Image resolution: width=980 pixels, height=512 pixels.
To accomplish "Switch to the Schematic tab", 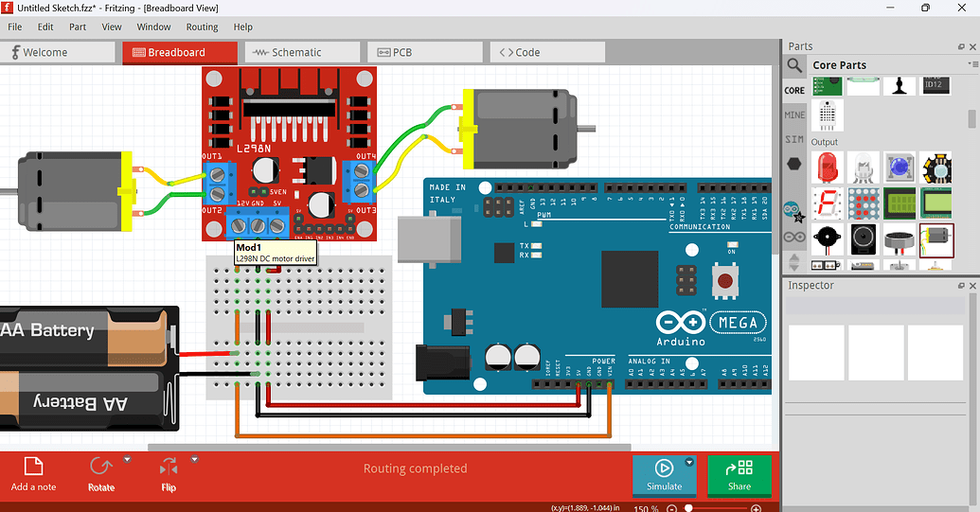I will [302, 52].
